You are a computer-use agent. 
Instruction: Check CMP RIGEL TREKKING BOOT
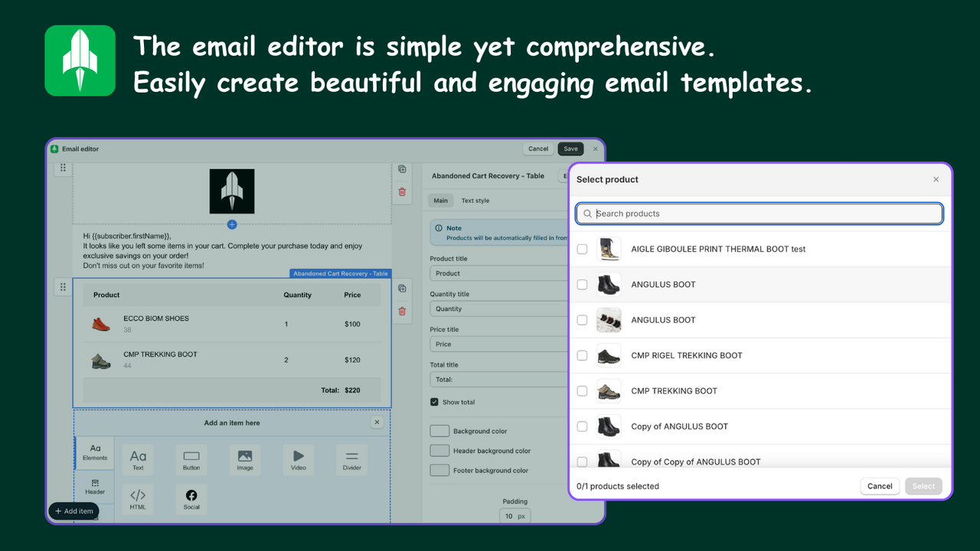(582, 355)
